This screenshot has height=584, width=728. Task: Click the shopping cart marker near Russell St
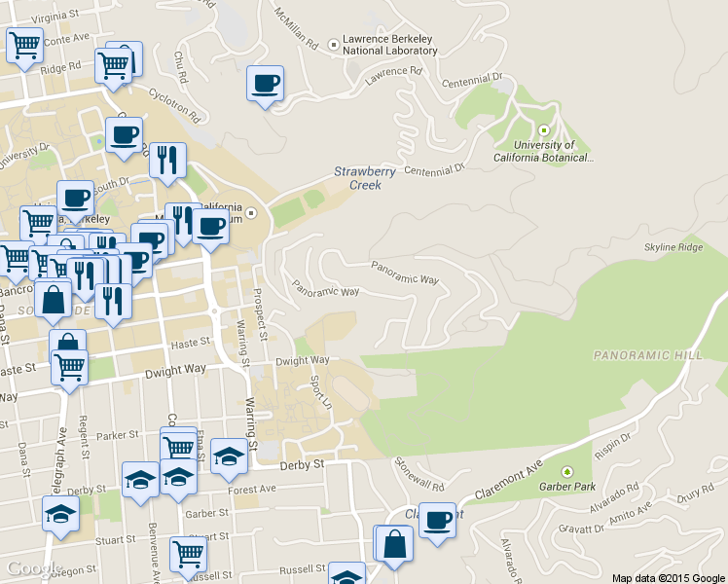pos(188,558)
